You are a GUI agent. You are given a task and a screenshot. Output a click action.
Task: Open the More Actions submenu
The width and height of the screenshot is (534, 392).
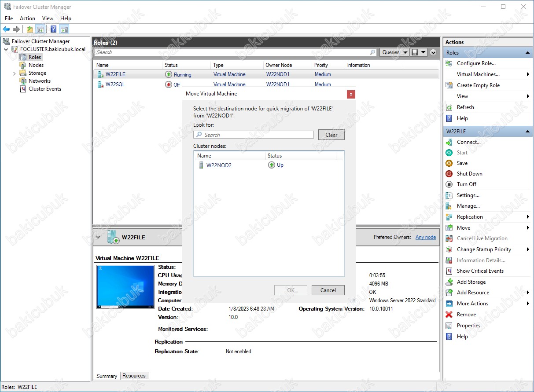point(488,304)
